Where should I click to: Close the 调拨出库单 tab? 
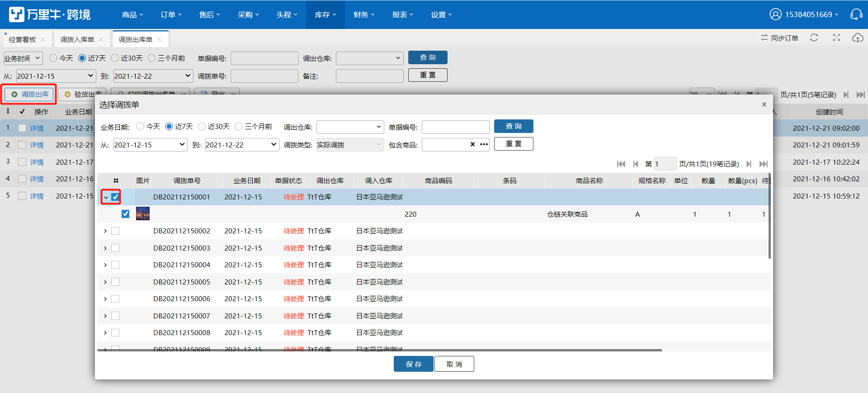pyautogui.click(x=159, y=39)
